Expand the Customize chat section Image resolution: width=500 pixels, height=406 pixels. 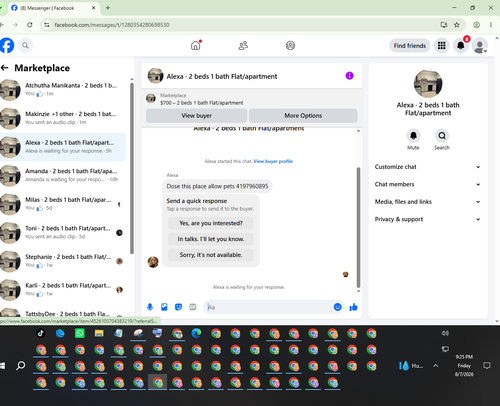point(428,167)
